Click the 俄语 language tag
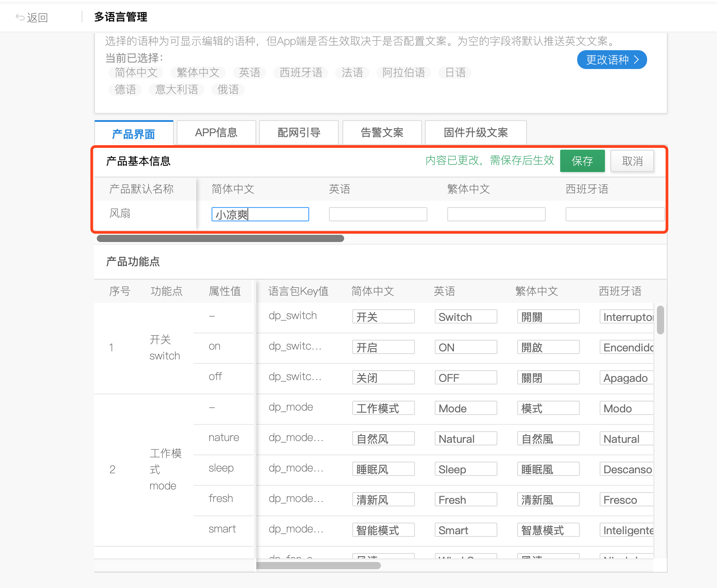 228,89
